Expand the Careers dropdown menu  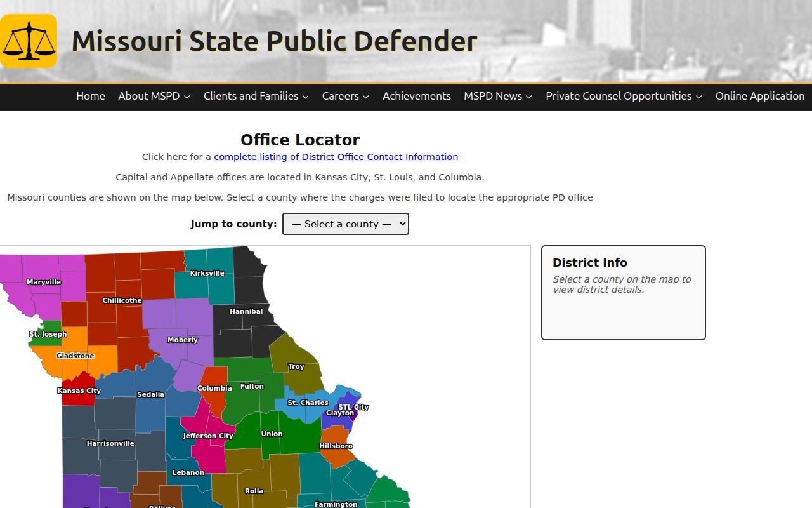[346, 96]
